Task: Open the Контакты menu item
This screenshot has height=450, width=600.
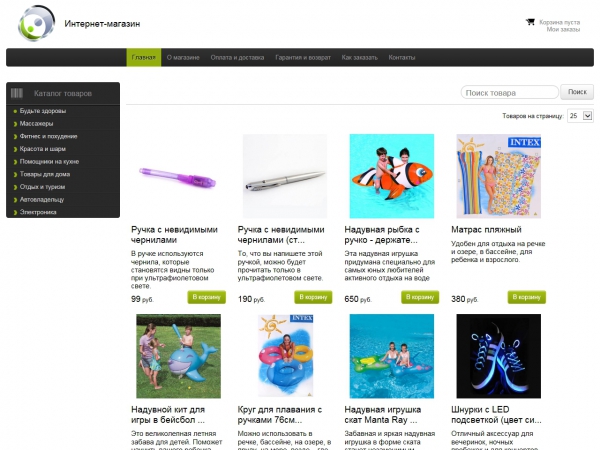Action: click(x=402, y=57)
